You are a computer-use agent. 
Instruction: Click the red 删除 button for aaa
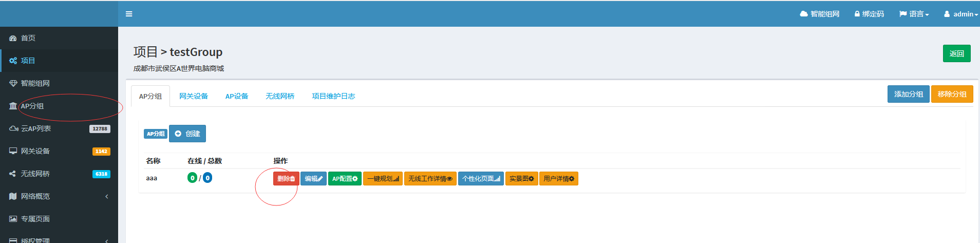(x=286, y=179)
